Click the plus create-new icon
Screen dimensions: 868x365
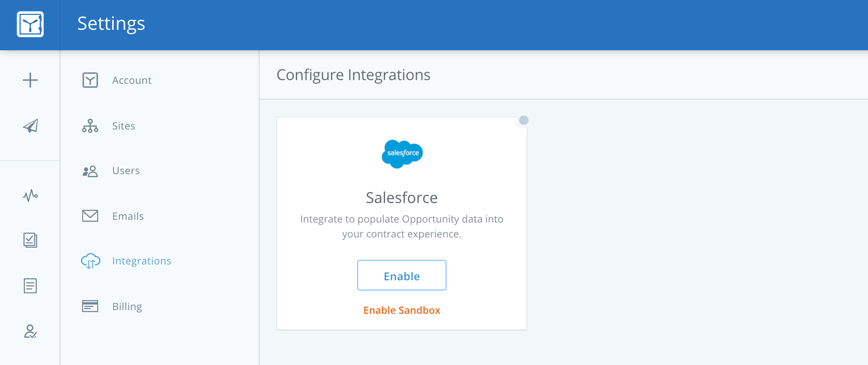[x=30, y=80]
